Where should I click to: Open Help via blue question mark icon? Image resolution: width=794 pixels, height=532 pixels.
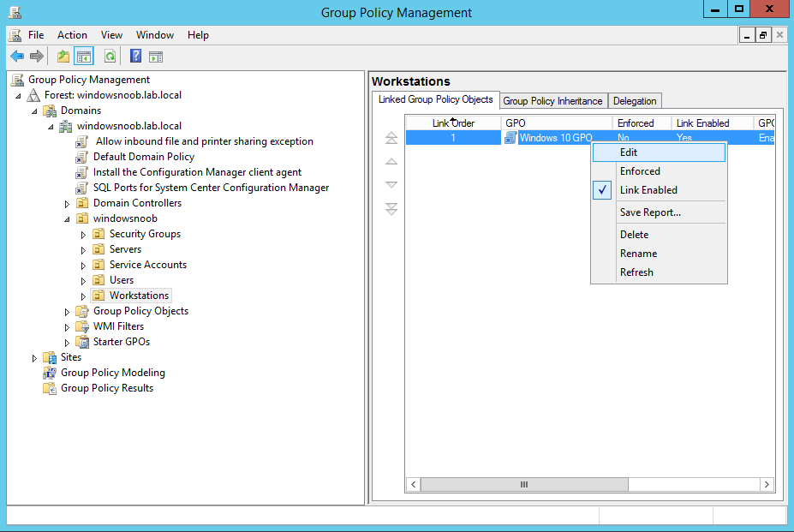(x=135, y=57)
